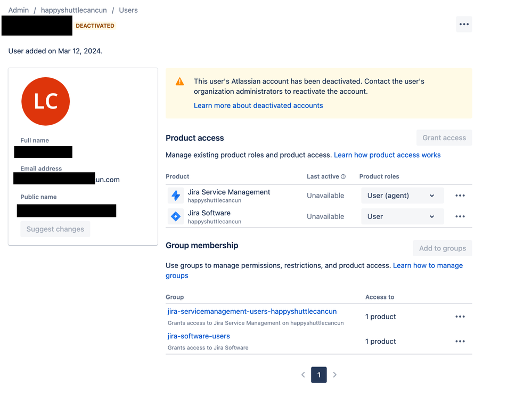Open User (agent) product role dropdown
This screenshot has height=398, width=532.
403,196
